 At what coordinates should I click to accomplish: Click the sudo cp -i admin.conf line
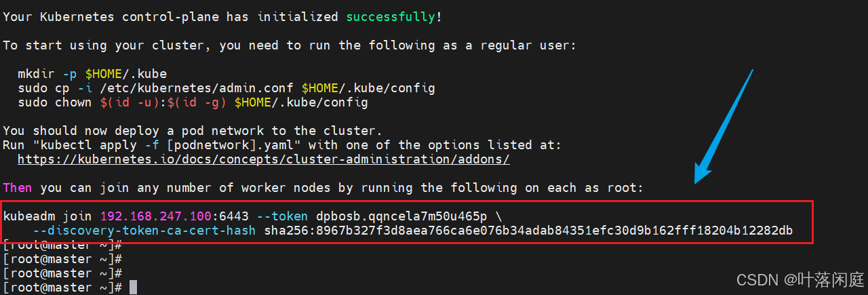pos(226,88)
